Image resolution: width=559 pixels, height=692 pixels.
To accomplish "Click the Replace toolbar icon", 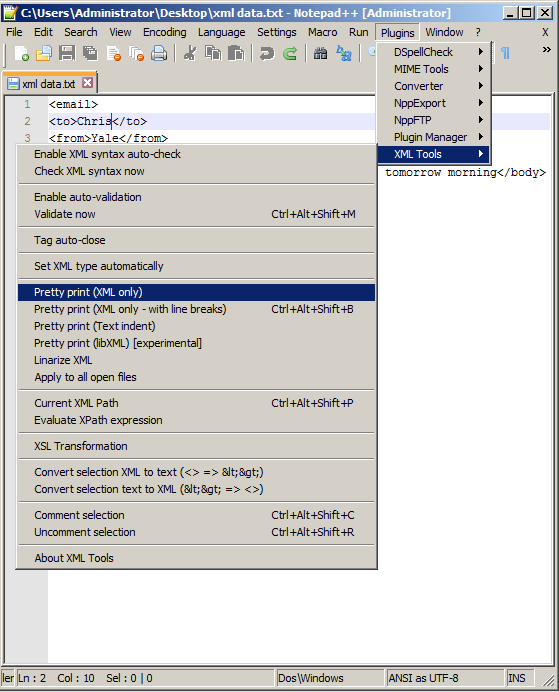I will 344,53.
